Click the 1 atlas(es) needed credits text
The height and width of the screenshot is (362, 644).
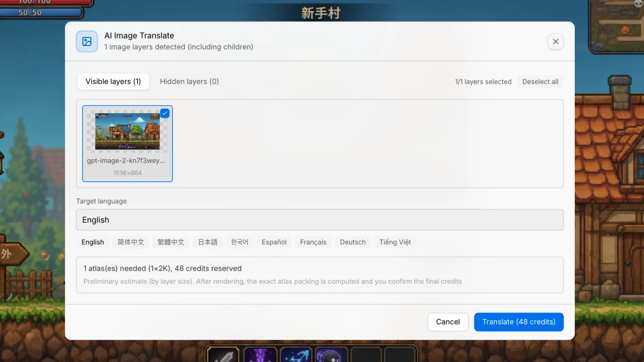[x=163, y=268]
